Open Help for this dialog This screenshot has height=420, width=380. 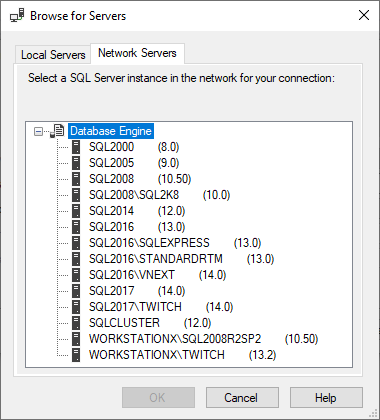[326, 397]
